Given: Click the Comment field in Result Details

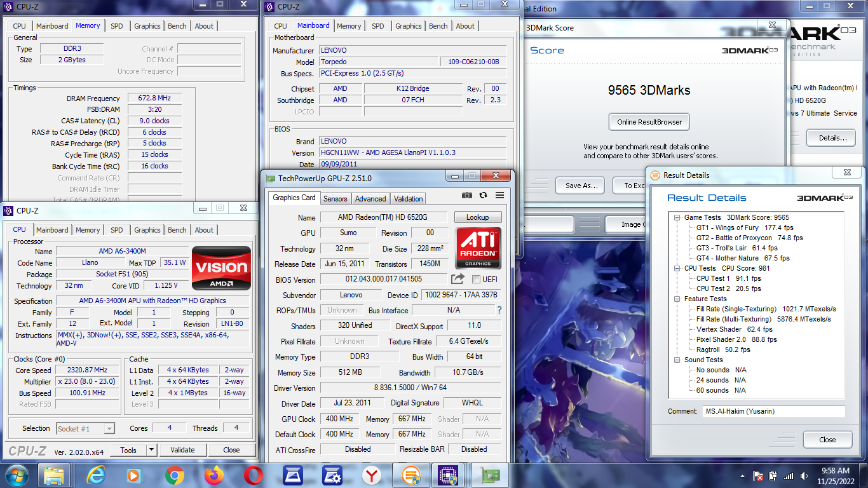Looking at the screenshot, I should [x=773, y=411].
